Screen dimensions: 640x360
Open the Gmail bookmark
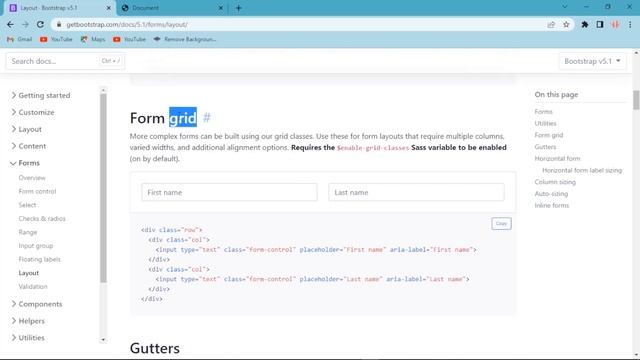19,39
